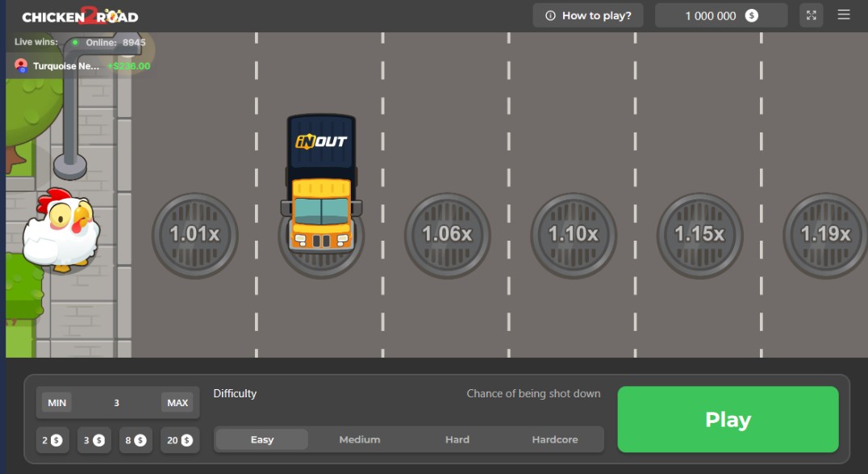Viewport: 868px width, 474px height.
Task: Click the Turquoise Ne... live win name
Action: click(66, 66)
